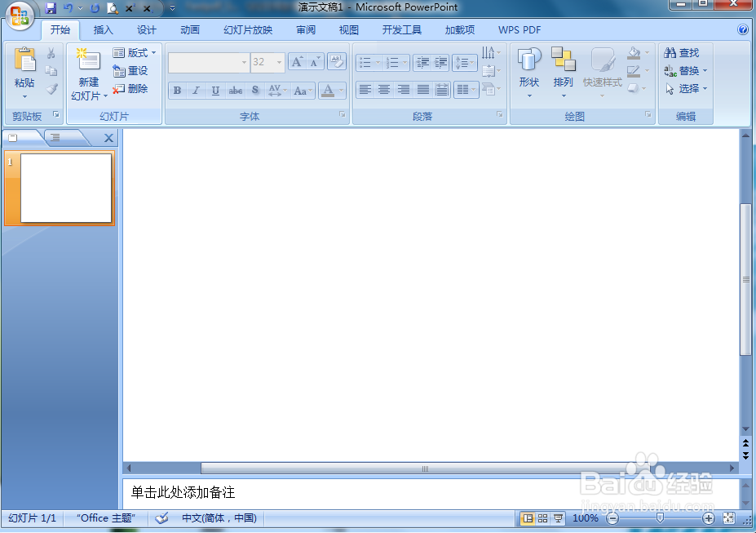This screenshot has height=533, width=756.
Task: Click 重设 to reset slide
Action: [x=130, y=71]
